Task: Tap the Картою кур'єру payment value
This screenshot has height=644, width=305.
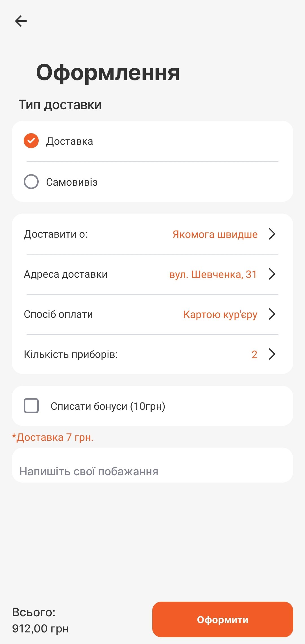Action: coord(220,314)
